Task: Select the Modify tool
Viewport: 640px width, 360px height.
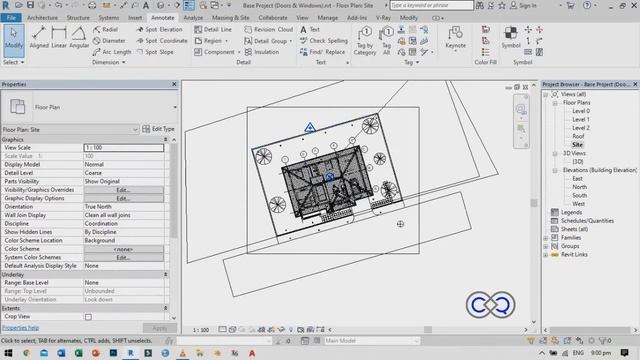Action: [13, 40]
